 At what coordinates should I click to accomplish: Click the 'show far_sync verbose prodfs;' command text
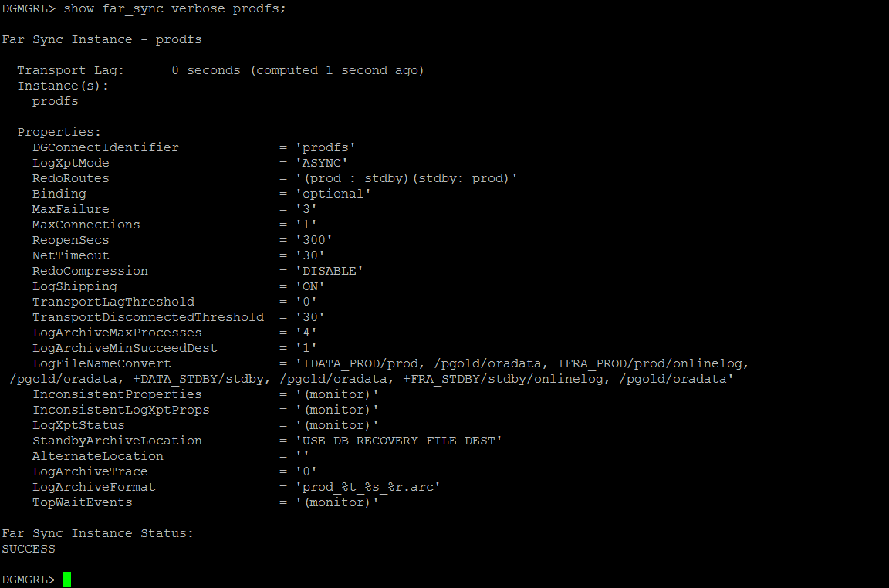click(174, 9)
